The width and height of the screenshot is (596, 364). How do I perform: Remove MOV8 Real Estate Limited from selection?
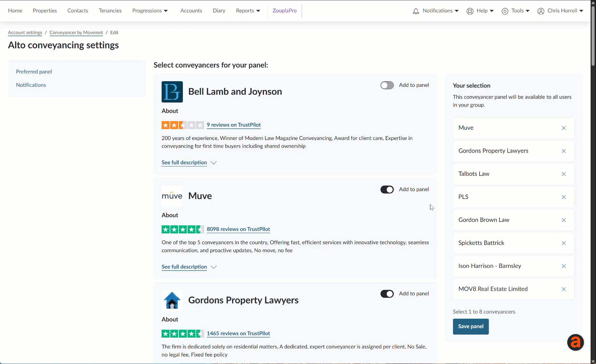pyautogui.click(x=563, y=289)
